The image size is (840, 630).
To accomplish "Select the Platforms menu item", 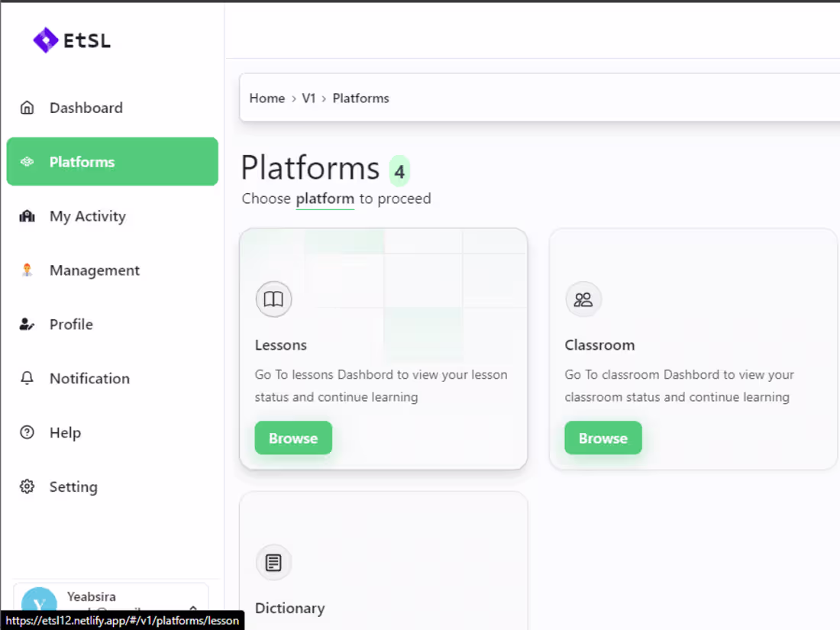I will (x=112, y=162).
